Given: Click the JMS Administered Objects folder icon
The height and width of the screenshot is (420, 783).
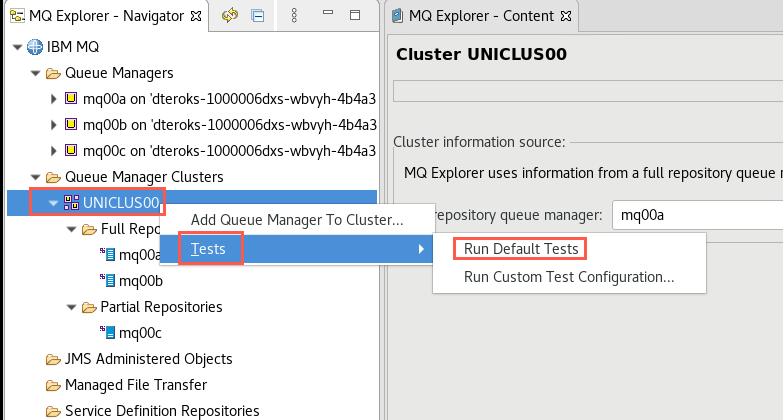Looking at the screenshot, I should (53, 359).
